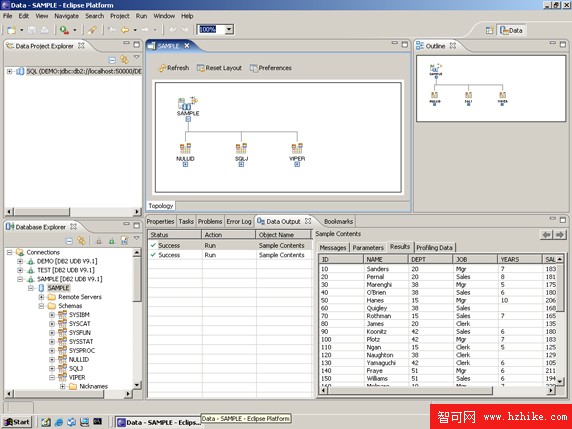The width and height of the screenshot is (572, 429).
Task: Expand DEMO [DB2 UDB V9.1] connection
Action: click(20, 261)
